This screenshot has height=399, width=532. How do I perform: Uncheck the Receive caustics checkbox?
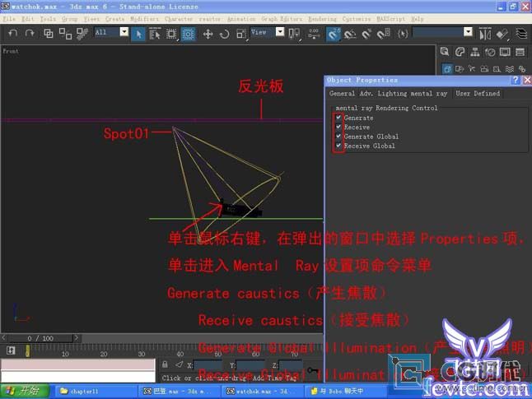click(338, 127)
